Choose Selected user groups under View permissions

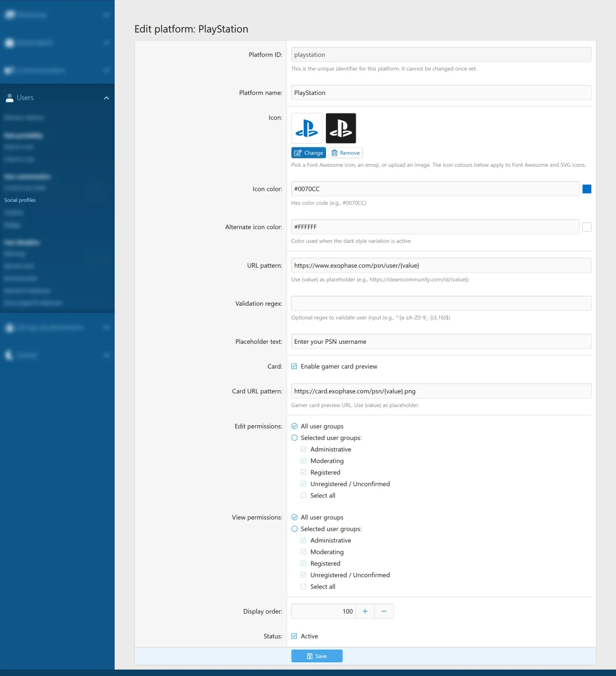coord(295,529)
